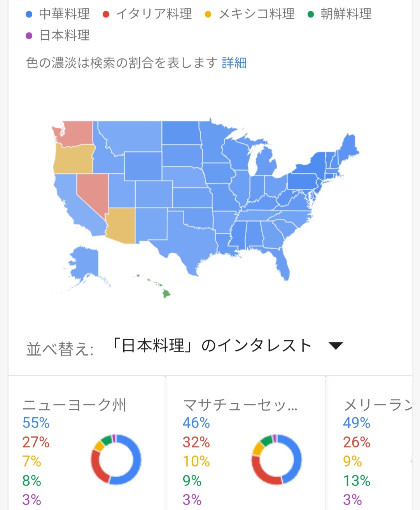Click the red イタリア料理 legend dot

click(106, 14)
